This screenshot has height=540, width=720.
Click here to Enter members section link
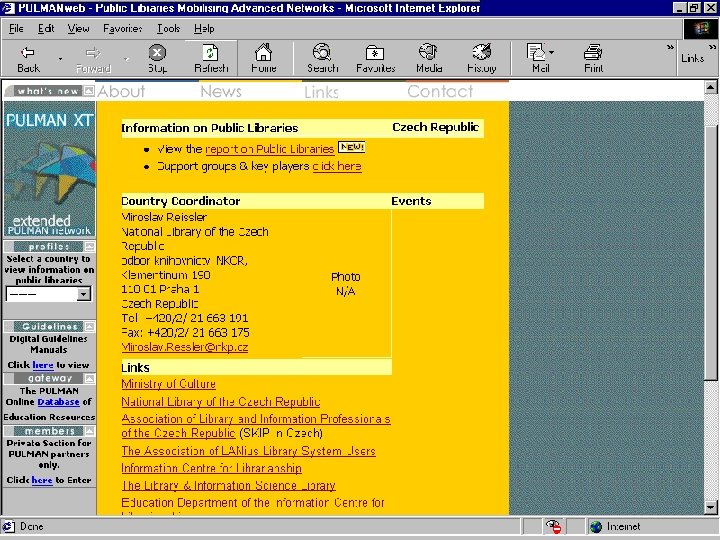coord(42,480)
